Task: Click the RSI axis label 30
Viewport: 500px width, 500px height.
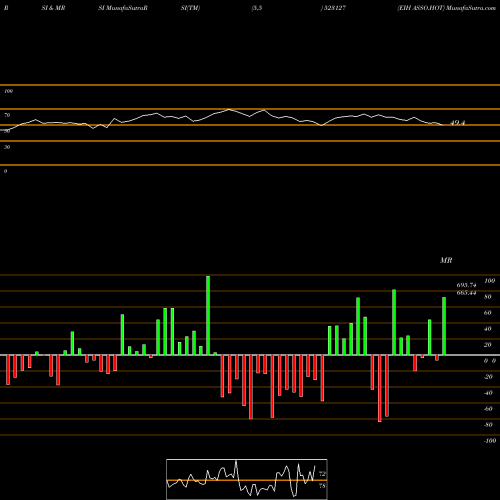Action: click(x=7, y=147)
